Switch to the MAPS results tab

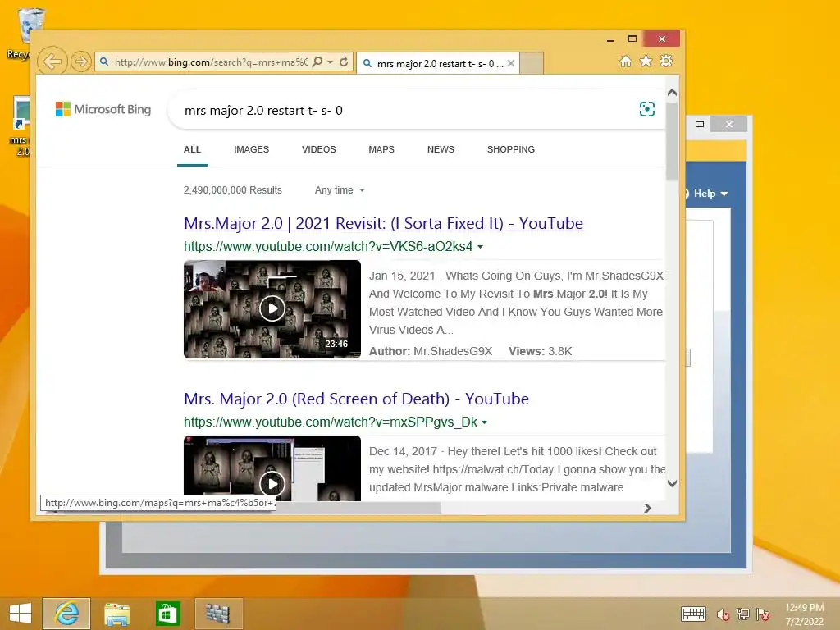point(381,149)
